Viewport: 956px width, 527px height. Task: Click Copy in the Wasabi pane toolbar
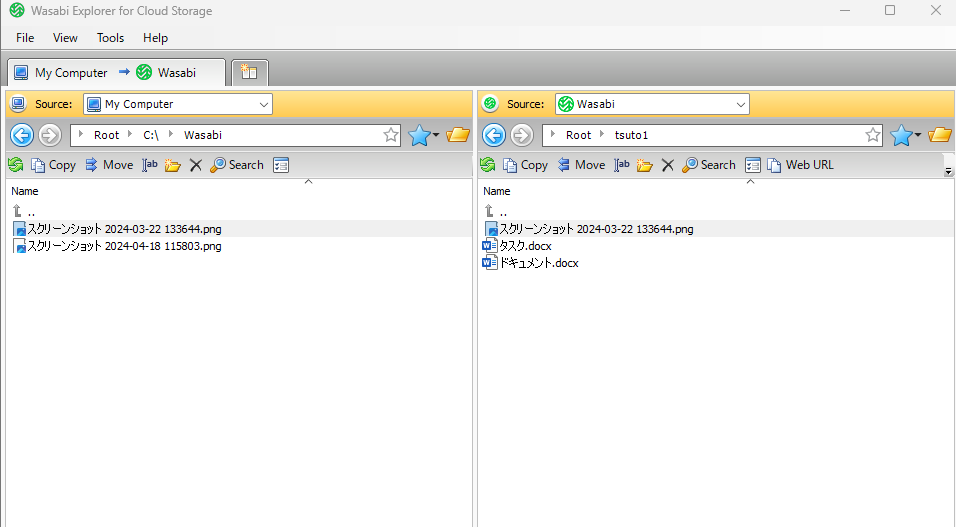pos(526,165)
